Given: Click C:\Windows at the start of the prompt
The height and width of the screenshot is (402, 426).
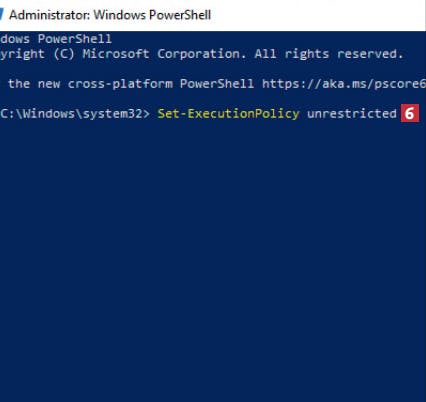Looking at the screenshot, I should pos(38,114).
